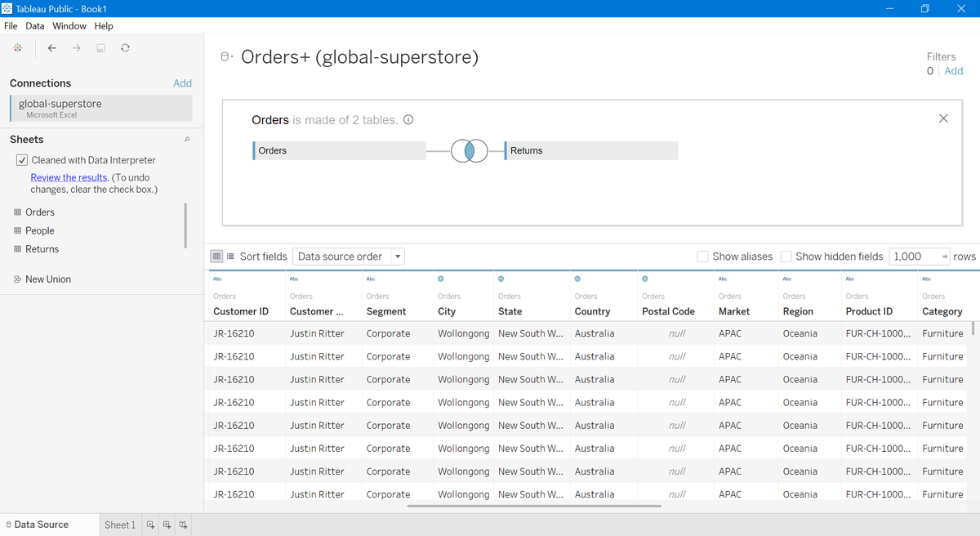Click the info icon after 'made of 2 tables'

(408, 120)
